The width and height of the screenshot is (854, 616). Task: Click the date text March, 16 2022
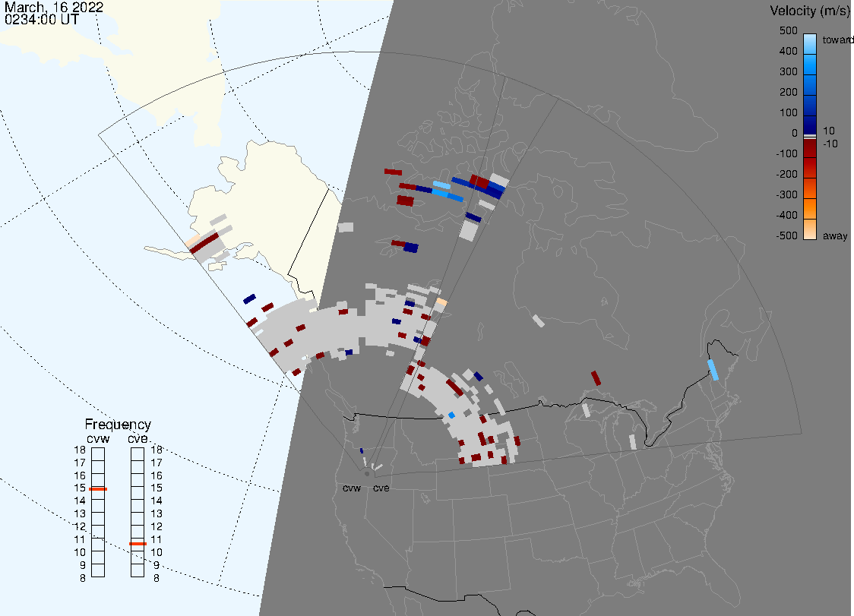coord(54,7)
